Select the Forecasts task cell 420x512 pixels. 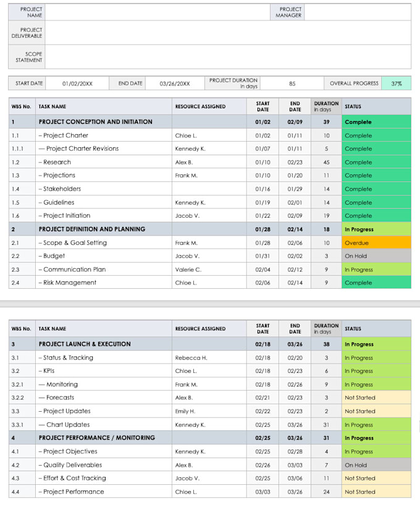click(104, 398)
